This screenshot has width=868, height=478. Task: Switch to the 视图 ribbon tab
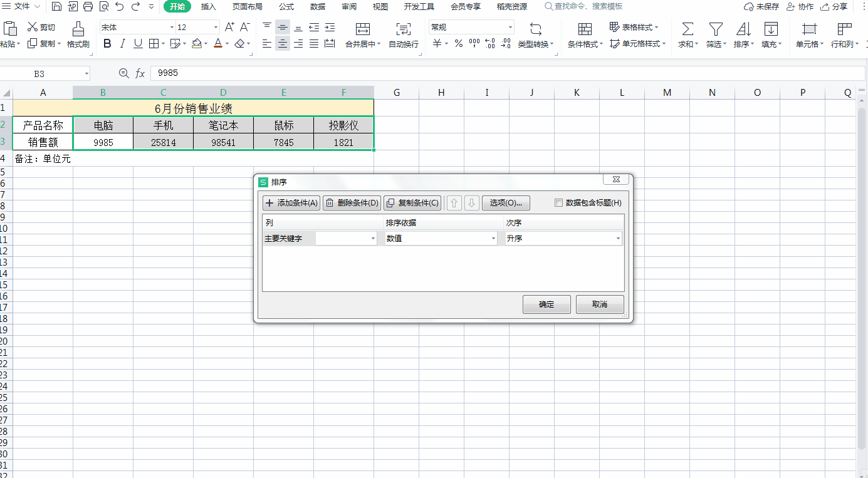380,7
